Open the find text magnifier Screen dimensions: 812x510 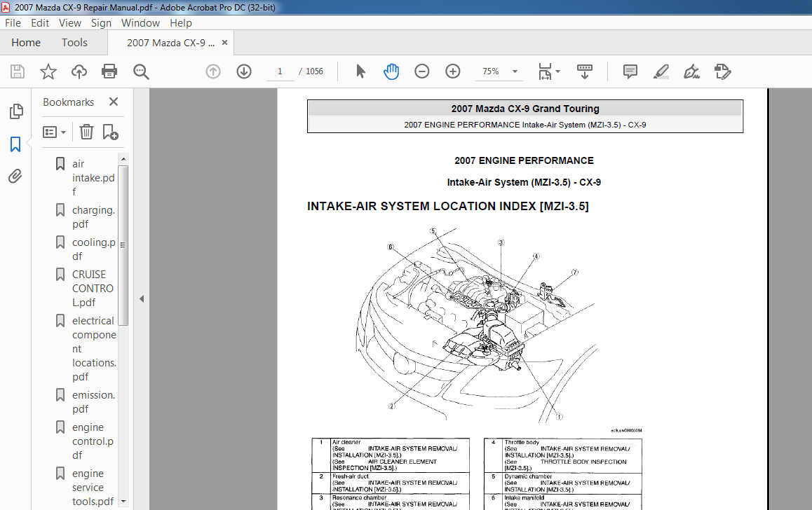pyautogui.click(x=141, y=71)
